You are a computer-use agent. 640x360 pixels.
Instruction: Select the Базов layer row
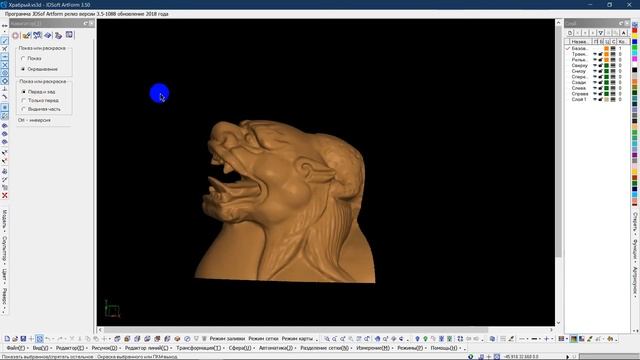coord(597,48)
